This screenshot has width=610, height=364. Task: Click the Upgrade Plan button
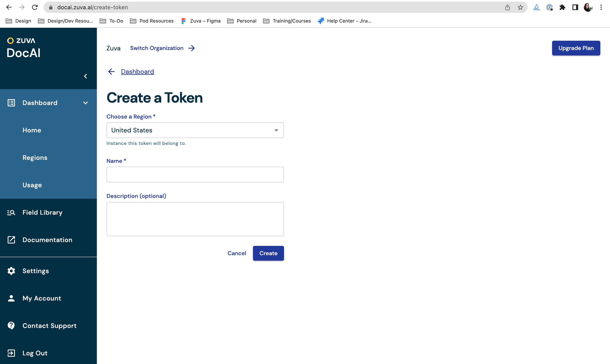pos(576,48)
